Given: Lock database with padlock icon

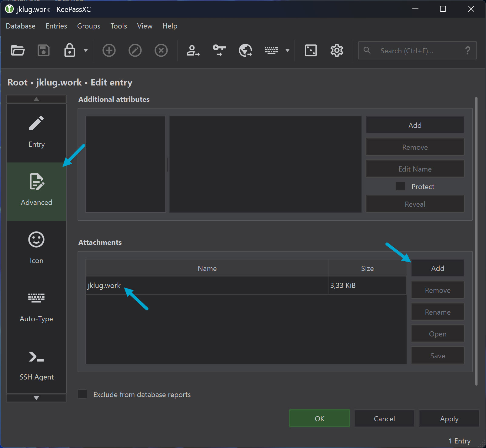Looking at the screenshot, I should [70, 50].
